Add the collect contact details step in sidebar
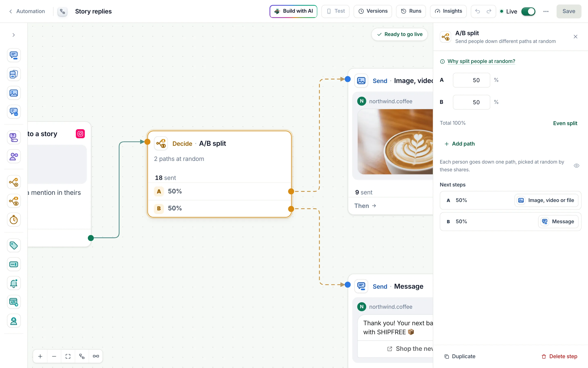The image size is (588, 368). tap(14, 156)
